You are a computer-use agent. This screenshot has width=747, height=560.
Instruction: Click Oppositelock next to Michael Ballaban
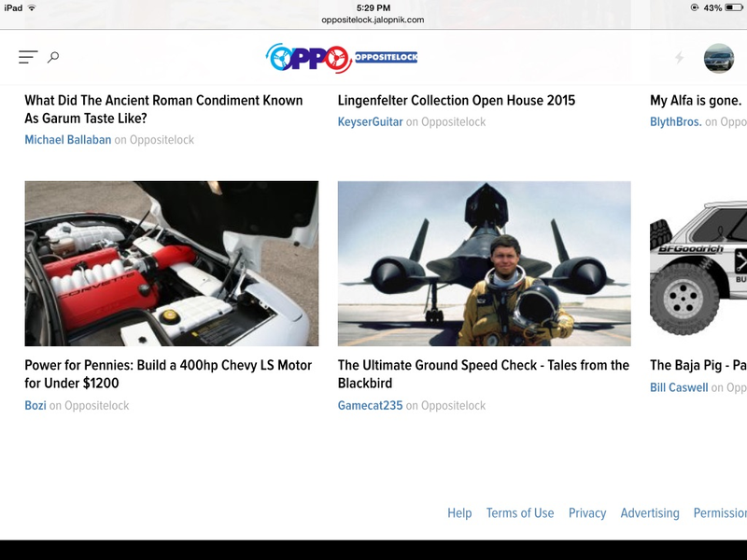pyautogui.click(x=162, y=139)
